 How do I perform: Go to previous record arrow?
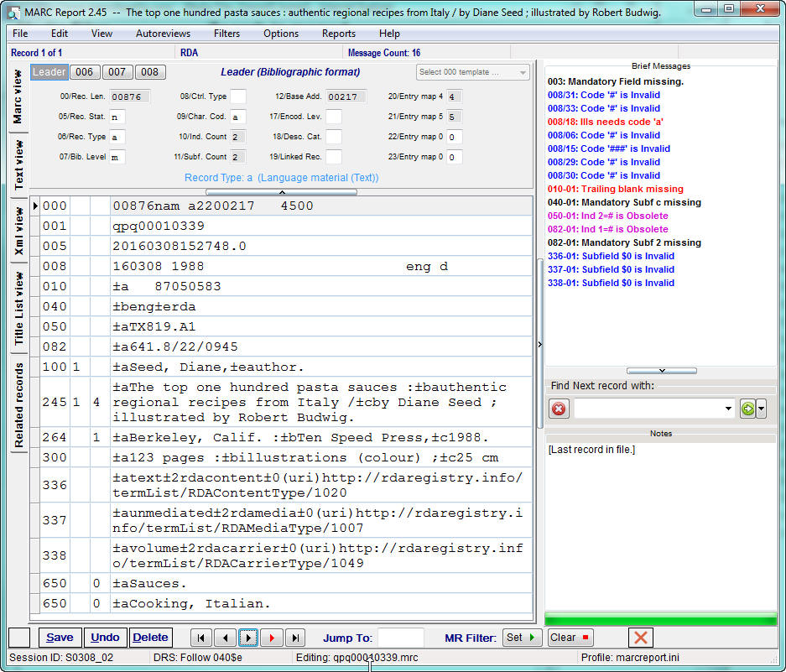point(225,638)
